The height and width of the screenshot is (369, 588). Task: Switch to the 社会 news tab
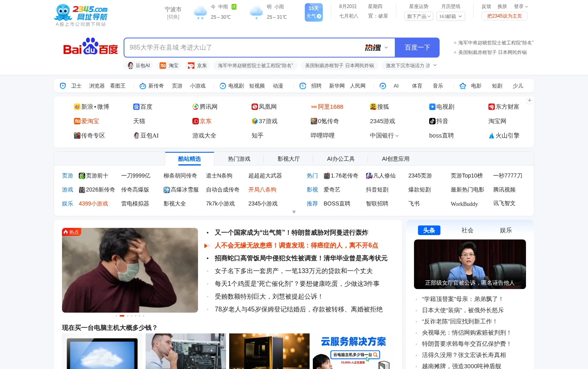[468, 230]
